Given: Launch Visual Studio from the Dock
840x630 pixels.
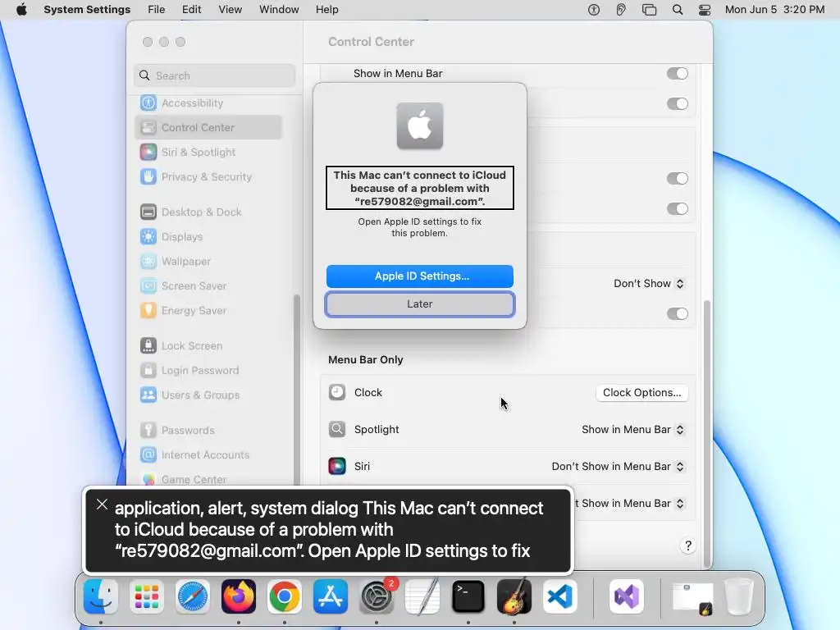Looking at the screenshot, I should (627, 596).
